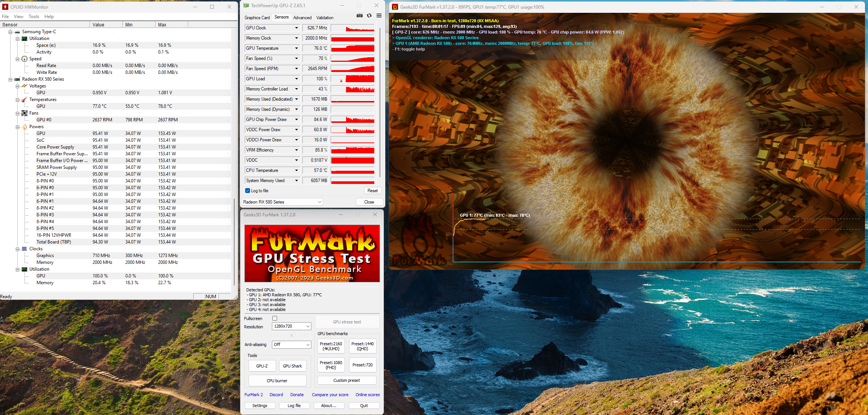The image size is (868, 415).
Task: Open the Tools menu in HWMonitor
Action: click(34, 17)
